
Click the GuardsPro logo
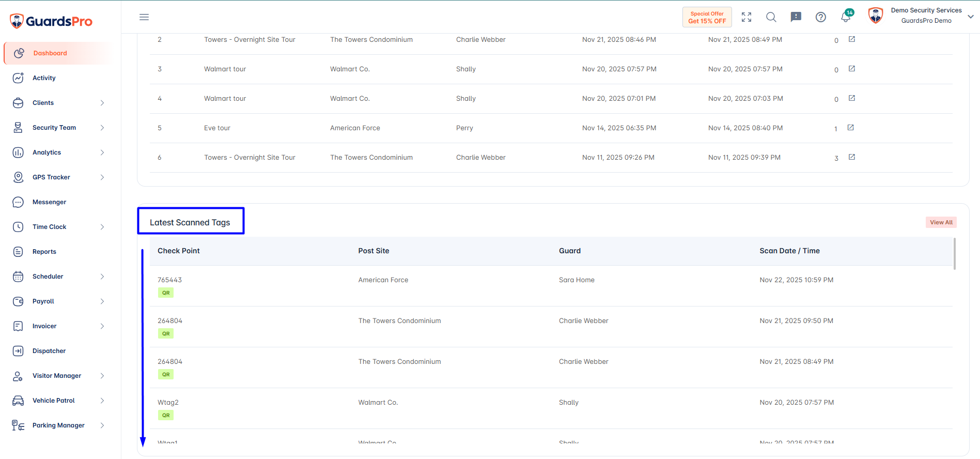point(51,21)
